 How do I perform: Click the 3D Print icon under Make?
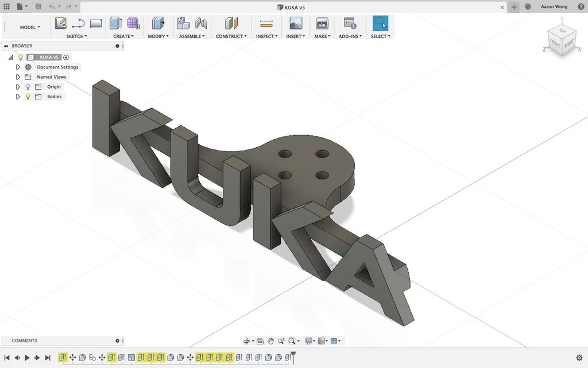tap(322, 23)
